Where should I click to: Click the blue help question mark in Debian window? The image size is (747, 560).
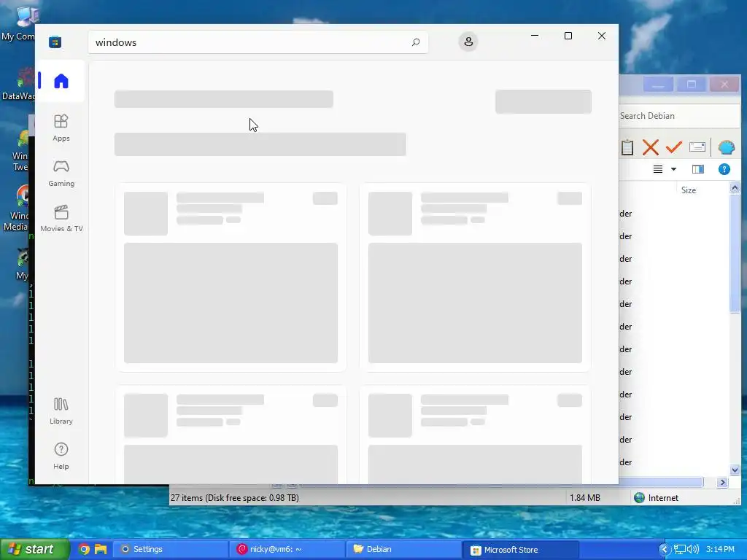coord(724,169)
